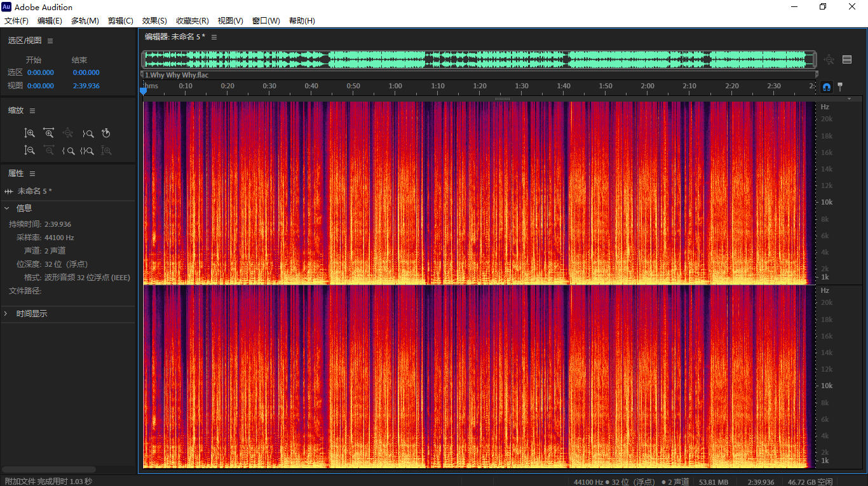The height and width of the screenshot is (486, 868).
Task: Expand the 时间显示 section
Action: pos(7,313)
